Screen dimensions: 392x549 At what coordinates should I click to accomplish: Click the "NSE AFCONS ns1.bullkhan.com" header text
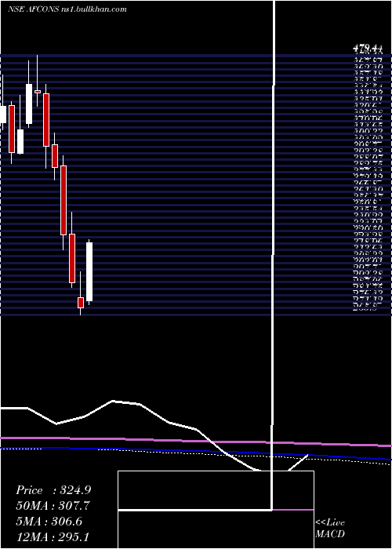coord(67,9)
